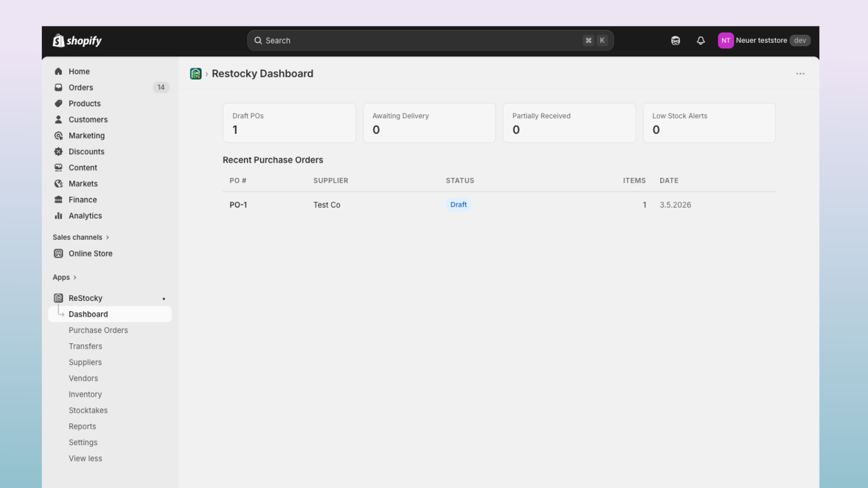The width and height of the screenshot is (868, 488).
Task: Click the Products tag icon
Action: (x=59, y=104)
